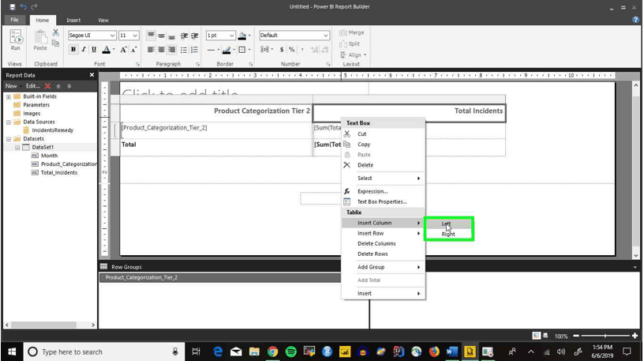Select the bulleted list icon
The image size is (644, 361).
click(184, 49)
